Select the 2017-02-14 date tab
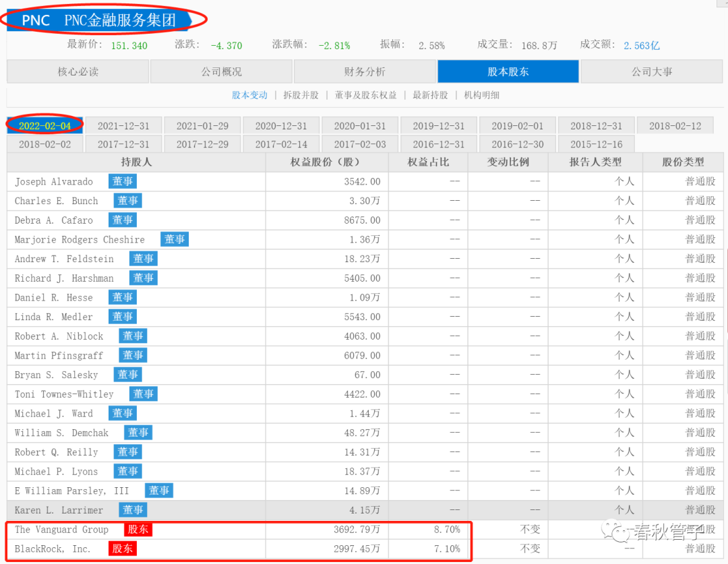Image resolution: width=728 pixels, height=564 pixels. click(x=281, y=144)
